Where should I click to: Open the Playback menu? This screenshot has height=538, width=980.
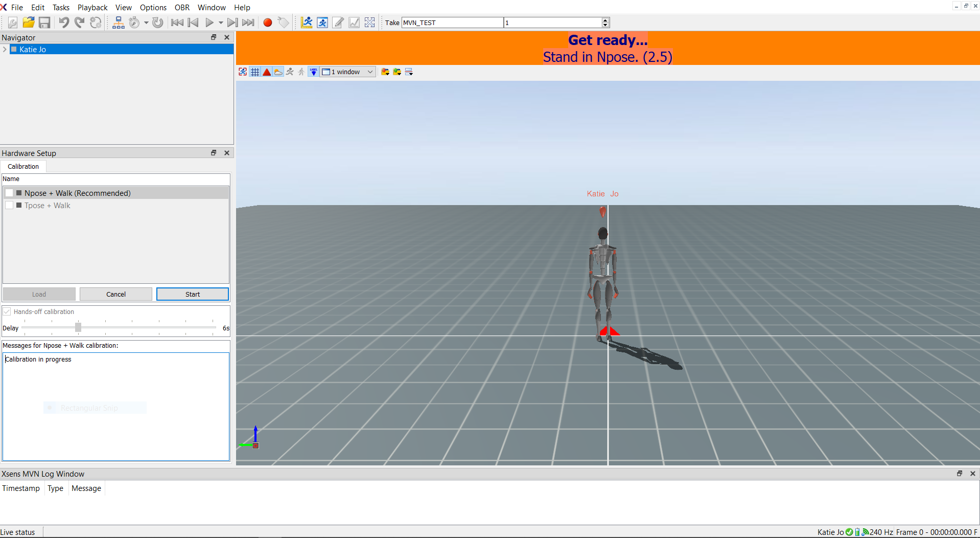92,7
